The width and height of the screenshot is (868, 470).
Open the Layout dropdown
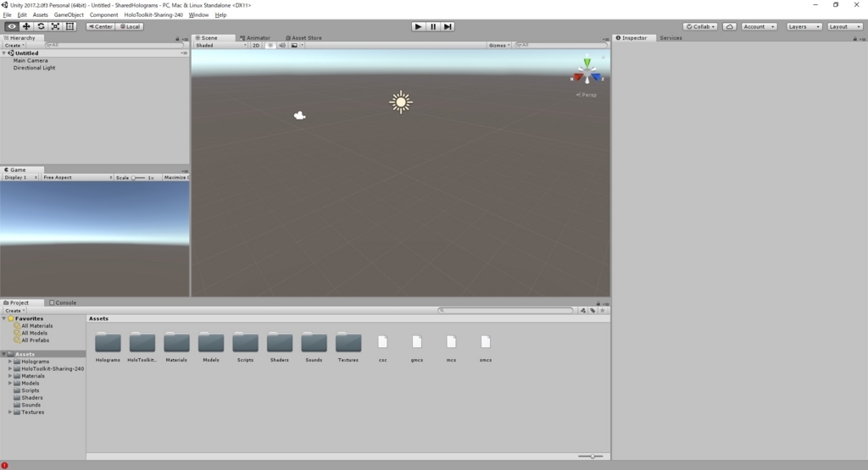coord(845,26)
